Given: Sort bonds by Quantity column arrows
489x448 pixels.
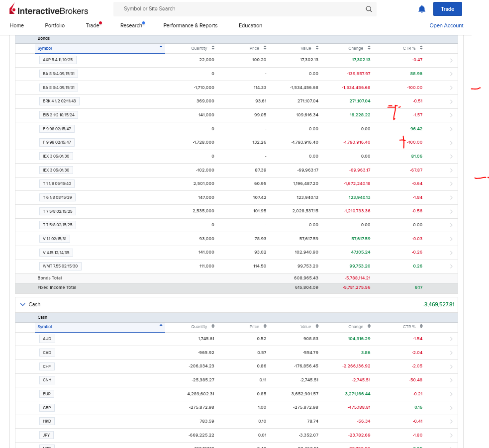Looking at the screenshot, I should [213, 48].
